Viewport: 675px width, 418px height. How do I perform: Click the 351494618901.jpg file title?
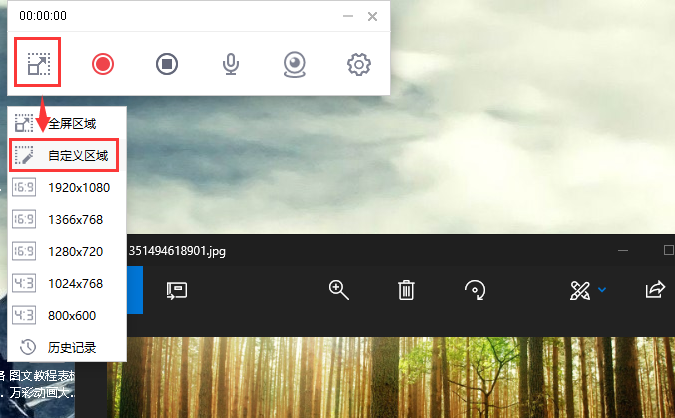pos(177,251)
